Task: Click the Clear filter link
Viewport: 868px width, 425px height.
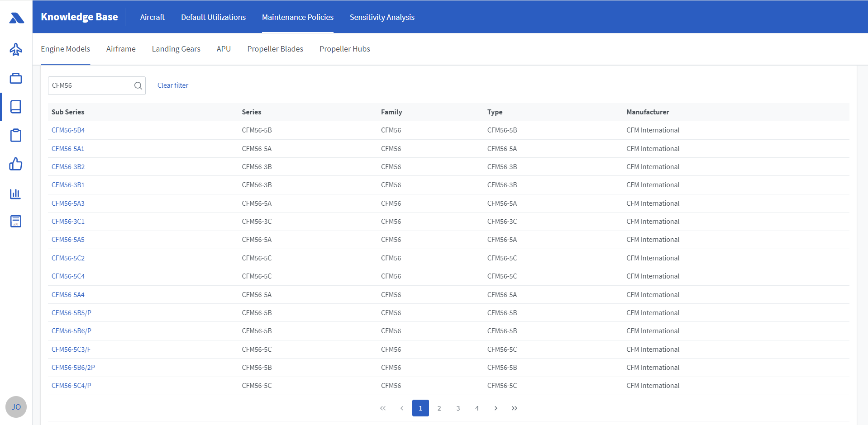Action: 173,85
